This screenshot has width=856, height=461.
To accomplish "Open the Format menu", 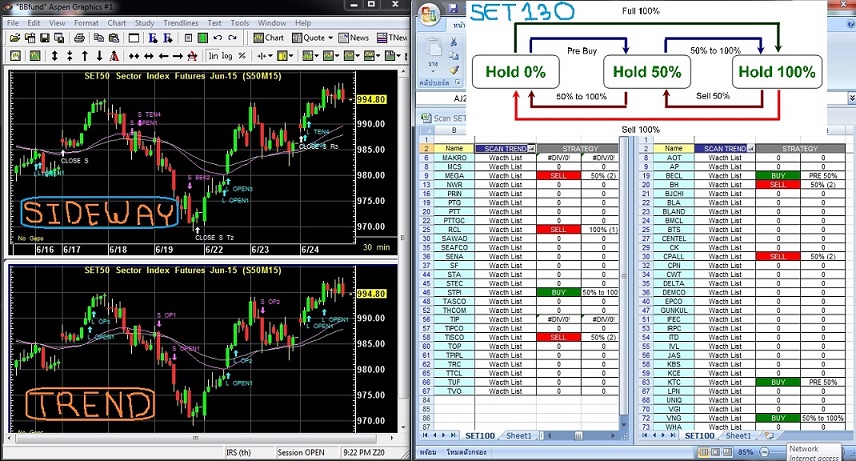I will coord(86,23).
